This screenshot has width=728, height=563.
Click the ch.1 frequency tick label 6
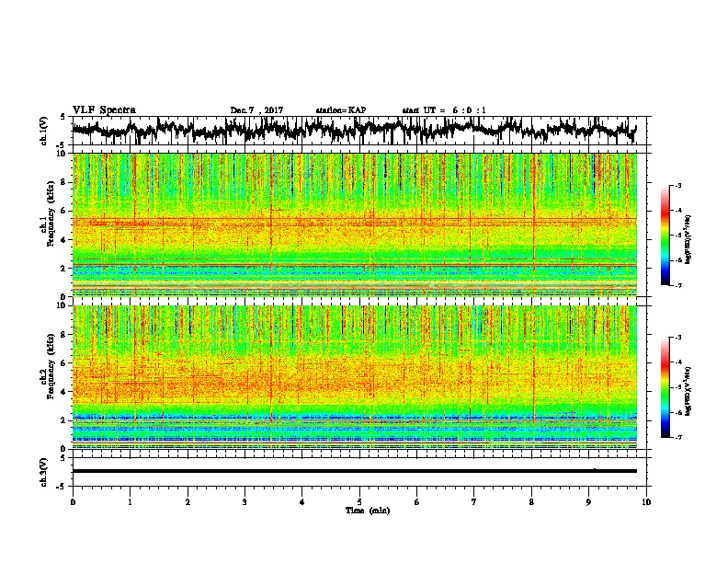63,211
